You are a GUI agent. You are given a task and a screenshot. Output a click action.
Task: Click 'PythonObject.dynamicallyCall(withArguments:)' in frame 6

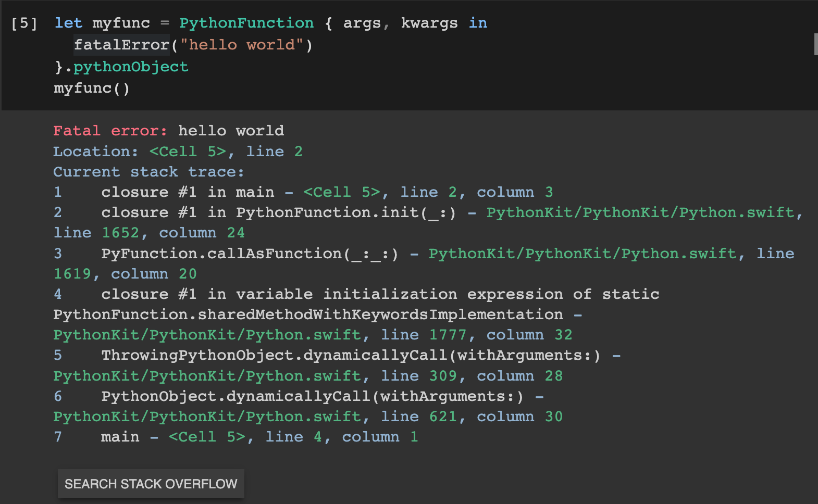[312, 396]
